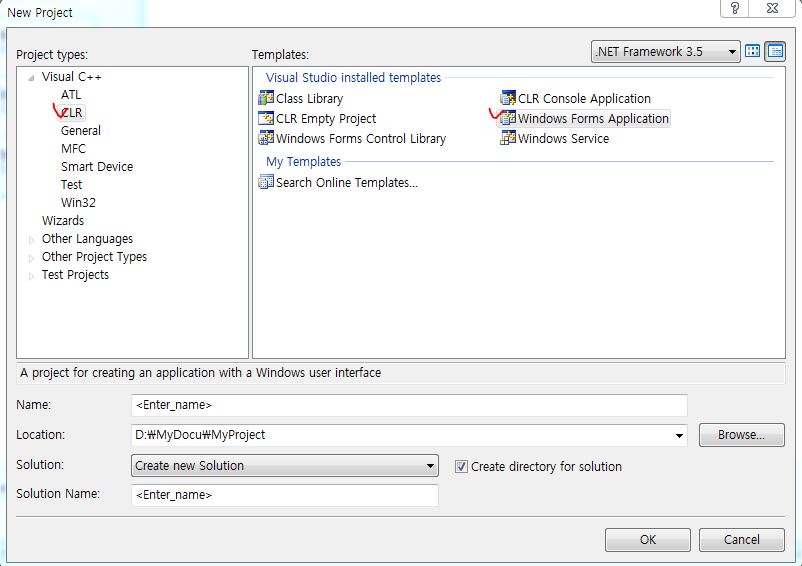This screenshot has height=566, width=802.
Task: Expand the Test Projects node
Action: 31,276
